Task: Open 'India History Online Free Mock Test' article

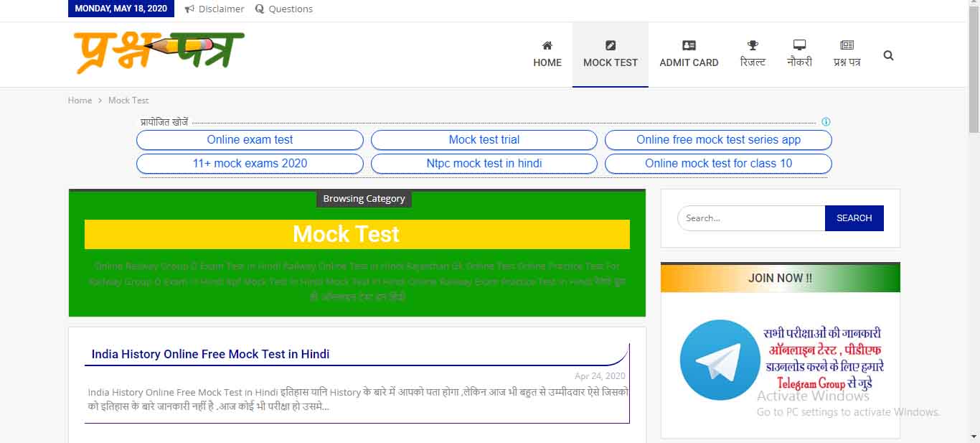Action: pos(209,354)
